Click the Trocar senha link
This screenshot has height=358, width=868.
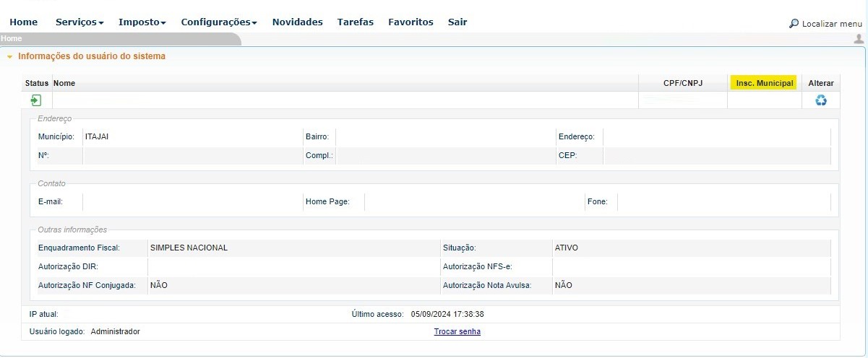tap(457, 332)
